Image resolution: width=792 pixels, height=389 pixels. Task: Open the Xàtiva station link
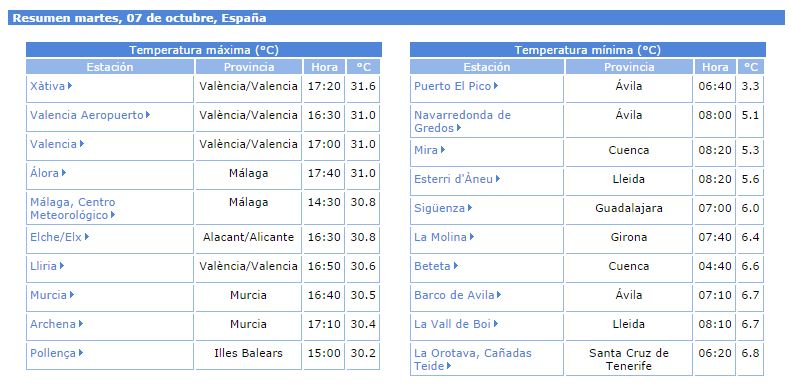click(x=47, y=86)
